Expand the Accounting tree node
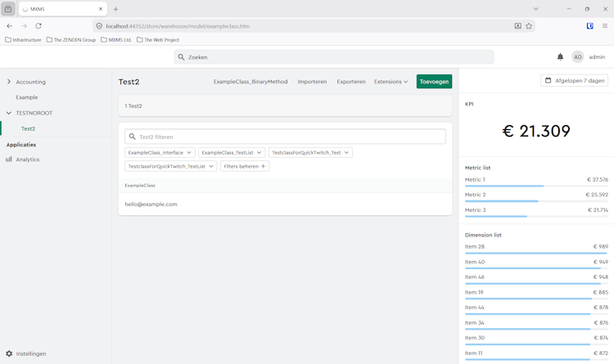The width and height of the screenshot is (614, 364). tap(9, 82)
